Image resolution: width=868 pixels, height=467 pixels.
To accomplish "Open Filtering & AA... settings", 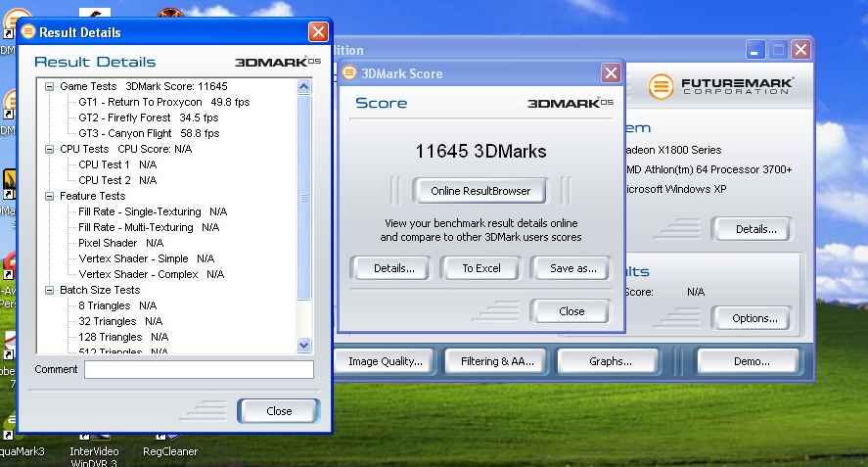I will coord(497,361).
